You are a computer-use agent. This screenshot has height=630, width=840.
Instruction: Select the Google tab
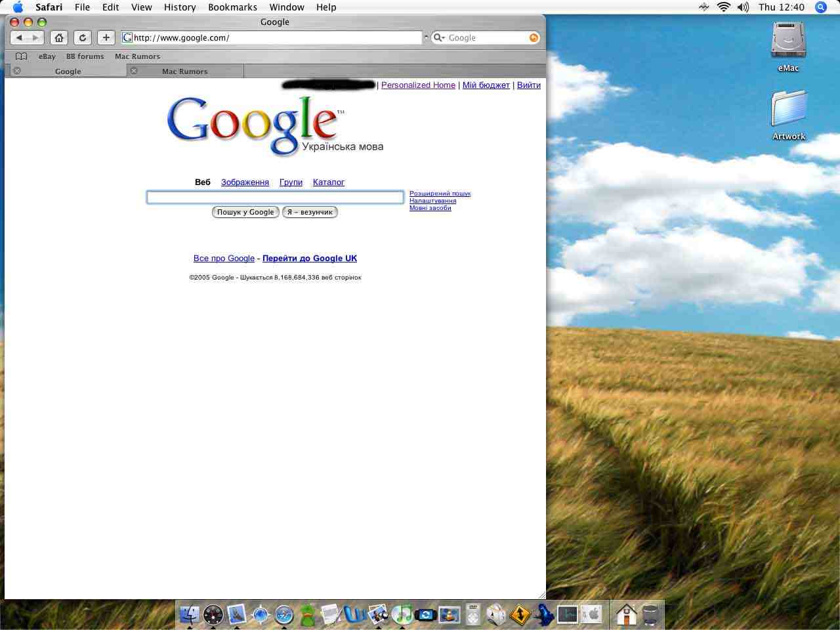[68, 71]
